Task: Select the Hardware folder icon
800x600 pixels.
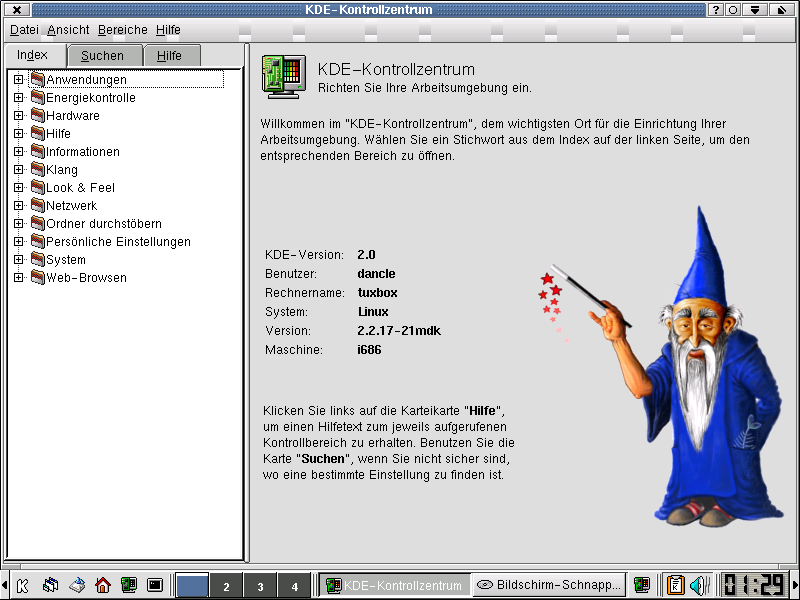Action: (x=38, y=116)
